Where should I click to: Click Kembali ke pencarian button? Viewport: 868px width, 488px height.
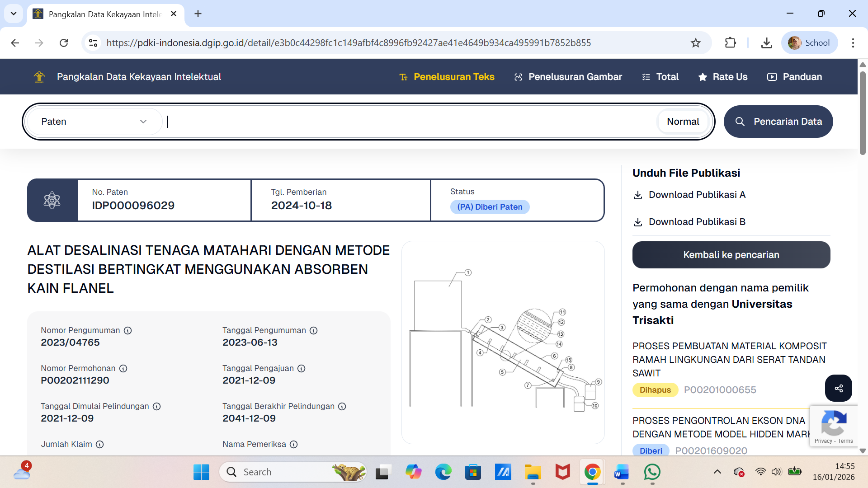click(731, 255)
